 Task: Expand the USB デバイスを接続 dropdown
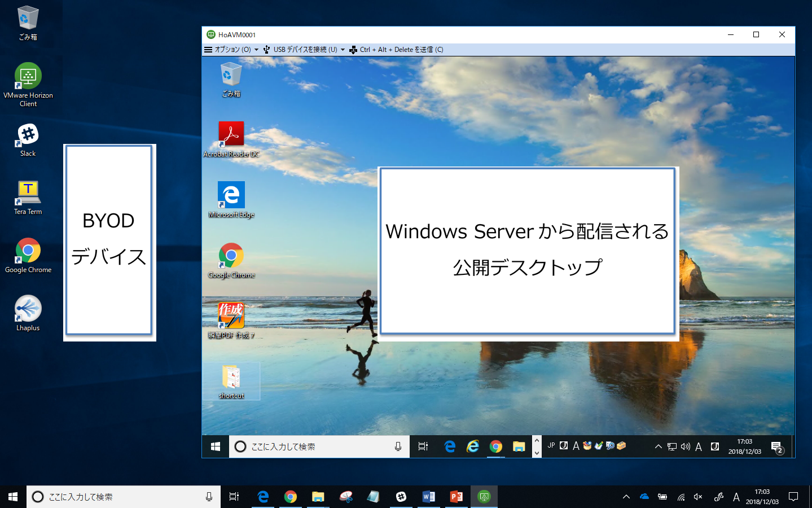304,50
